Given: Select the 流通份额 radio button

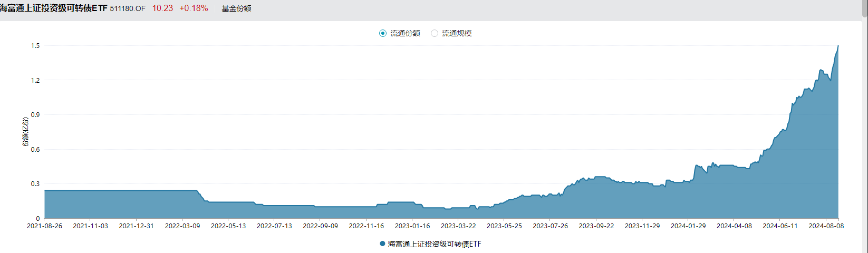Looking at the screenshot, I should click(383, 33).
